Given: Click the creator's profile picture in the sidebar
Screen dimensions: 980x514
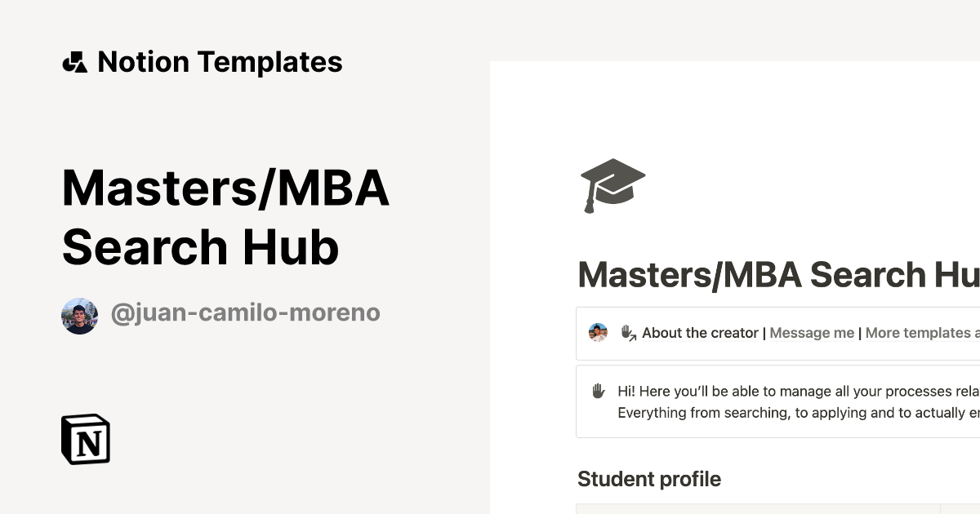Looking at the screenshot, I should pos(79,312).
